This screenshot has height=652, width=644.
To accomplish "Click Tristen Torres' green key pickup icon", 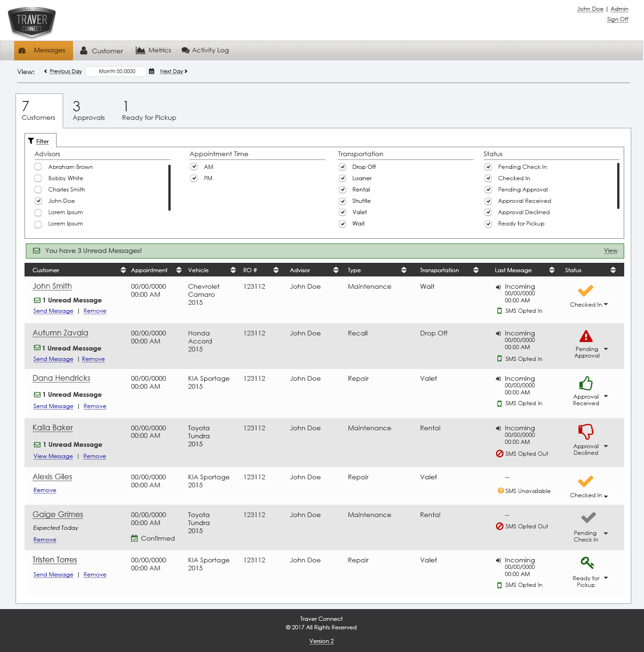I will (x=587, y=562).
